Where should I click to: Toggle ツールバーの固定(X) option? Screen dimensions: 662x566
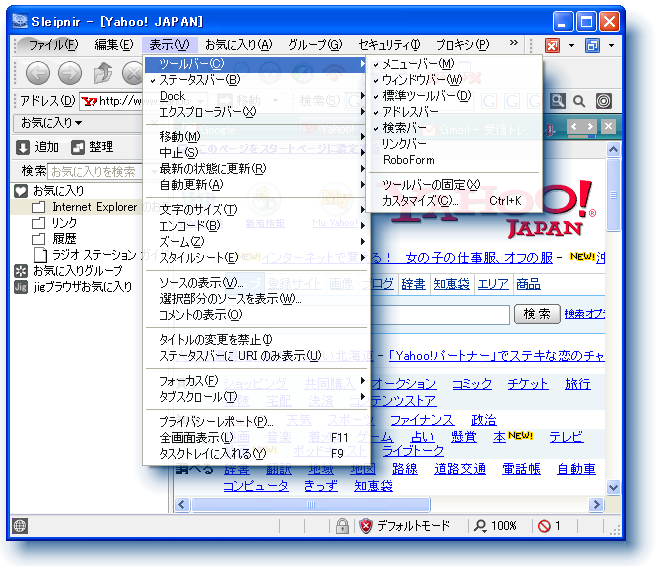coord(454,185)
